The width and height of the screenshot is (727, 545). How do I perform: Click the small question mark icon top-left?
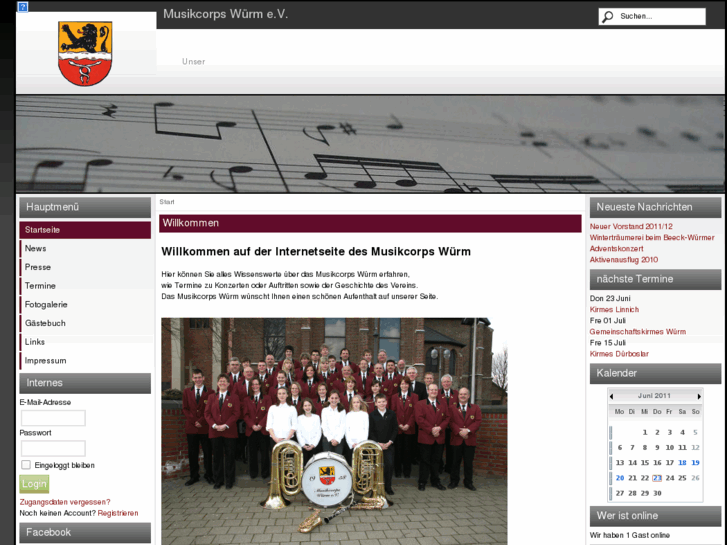point(23,6)
